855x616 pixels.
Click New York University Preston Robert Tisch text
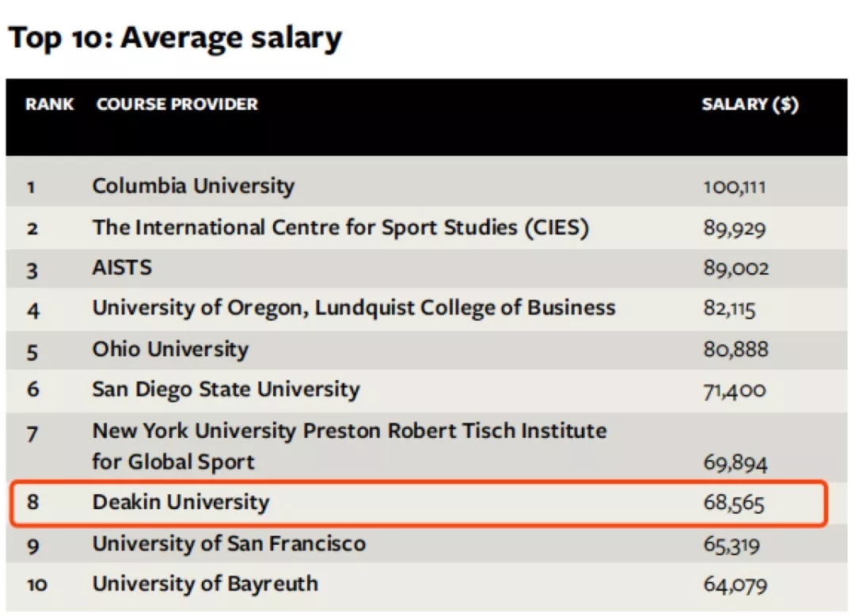pos(349,431)
